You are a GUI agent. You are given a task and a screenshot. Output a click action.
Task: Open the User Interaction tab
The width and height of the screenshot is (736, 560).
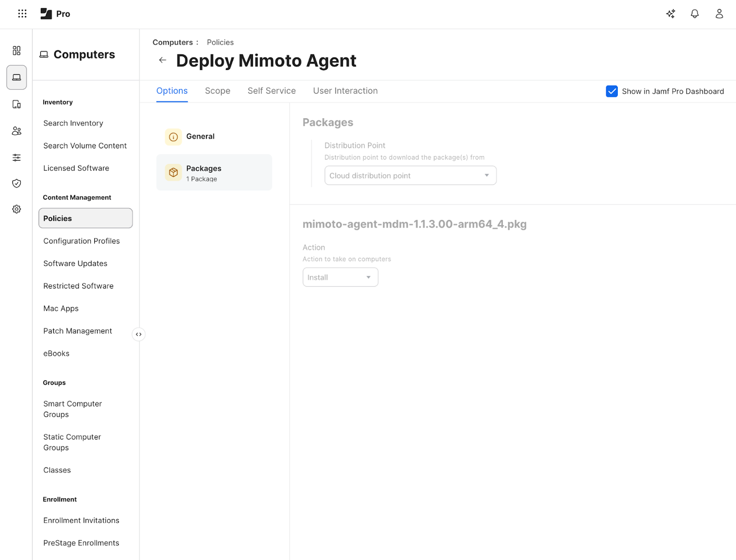pyautogui.click(x=345, y=90)
